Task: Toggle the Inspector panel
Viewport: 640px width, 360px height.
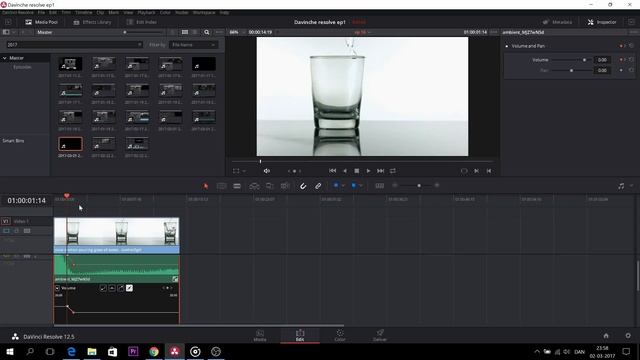Action: point(602,22)
